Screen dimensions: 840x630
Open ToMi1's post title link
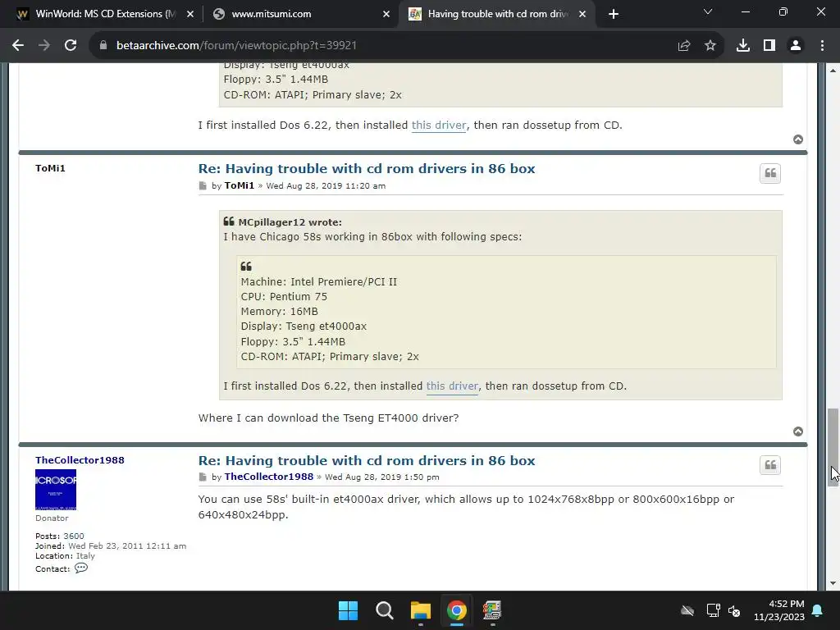click(367, 168)
